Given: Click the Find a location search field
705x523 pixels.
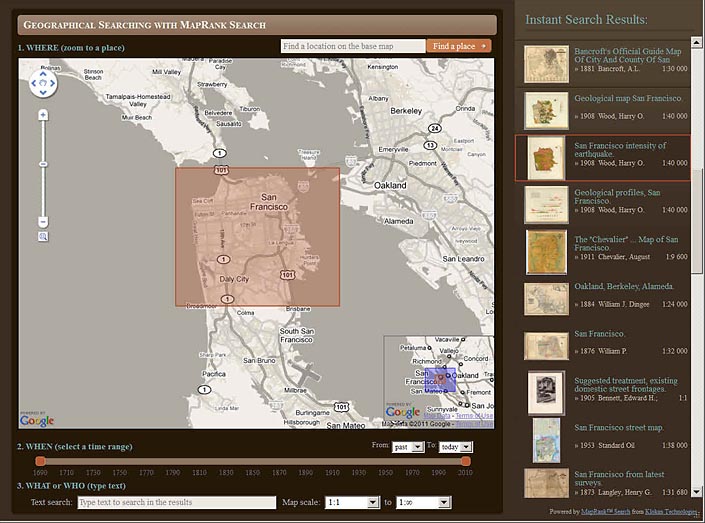Looking at the screenshot, I should (353, 46).
